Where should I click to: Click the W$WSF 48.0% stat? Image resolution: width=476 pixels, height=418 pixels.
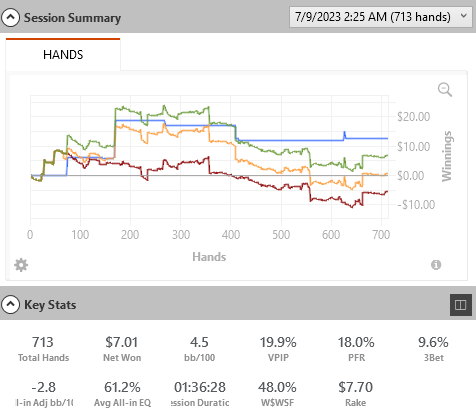pyautogui.click(x=277, y=394)
